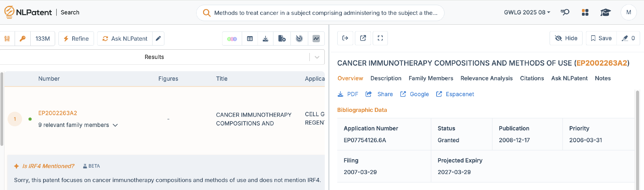Switch to the Citations tab
Screen dimensions: 644x190
point(532,78)
